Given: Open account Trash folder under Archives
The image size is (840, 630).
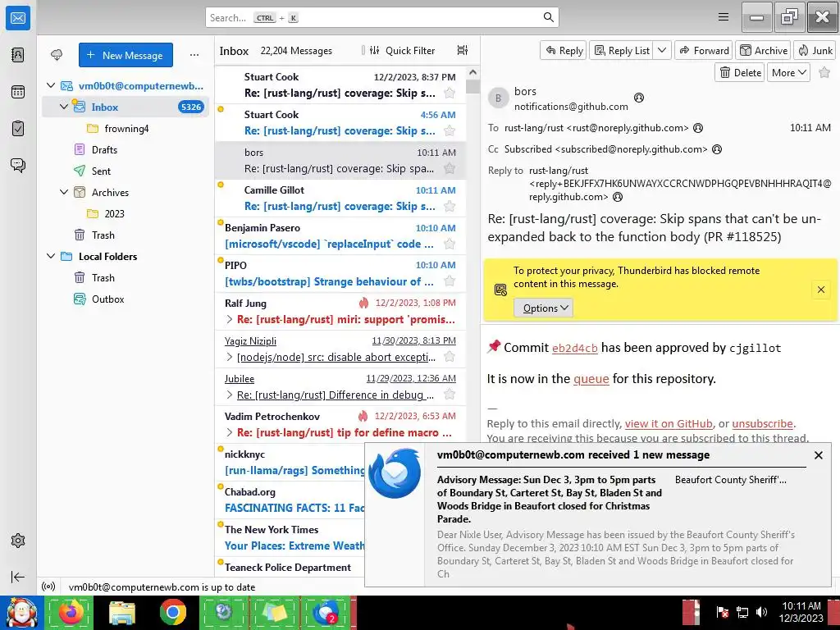Looking at the screenshot, I should pyautogui.click(x=103, y=235).
